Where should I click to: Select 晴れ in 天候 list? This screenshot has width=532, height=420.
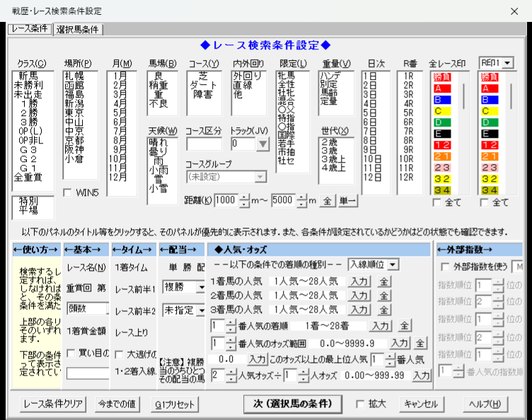pos(158,142)
